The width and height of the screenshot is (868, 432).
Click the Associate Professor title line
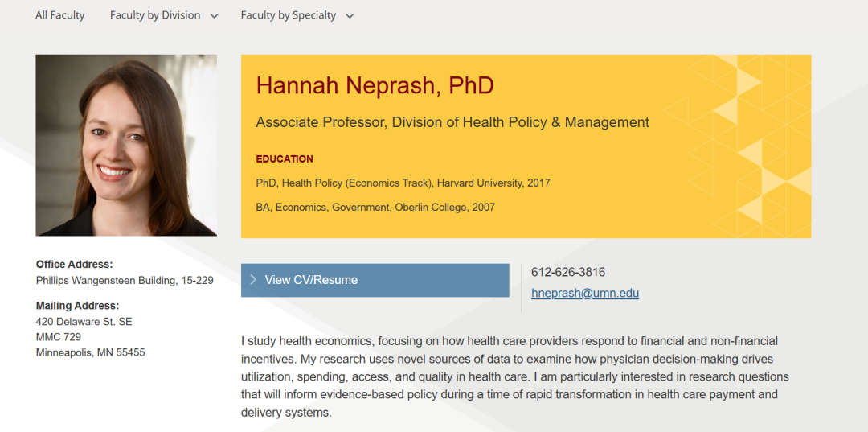pyautogui.click(x=452, y=122)
